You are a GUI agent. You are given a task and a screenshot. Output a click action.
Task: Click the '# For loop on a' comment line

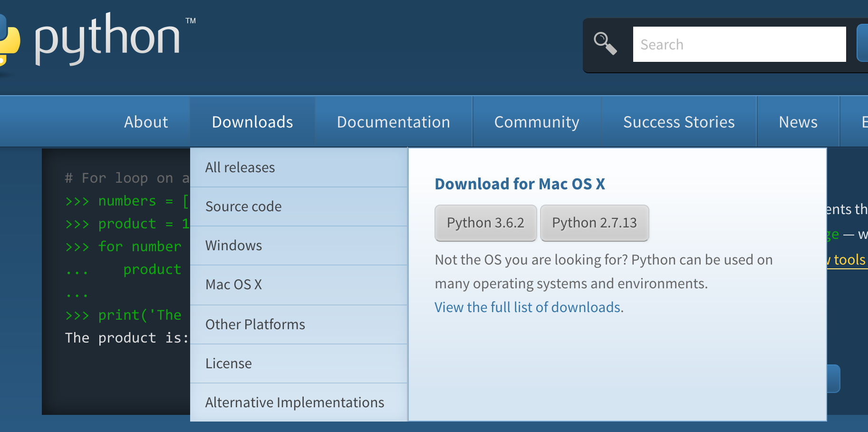pos(127,178)
